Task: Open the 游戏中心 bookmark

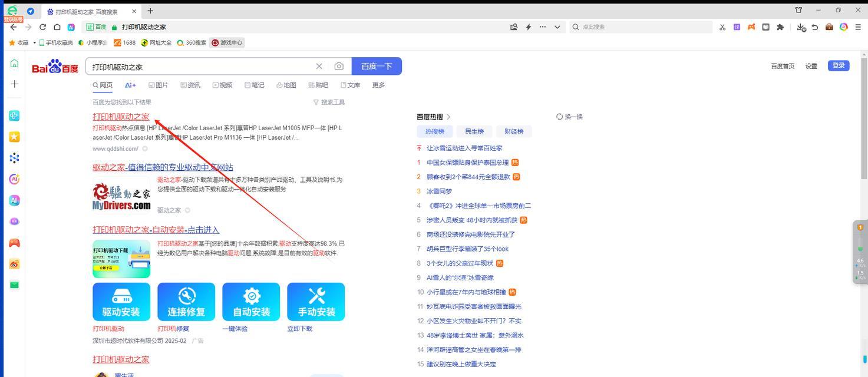Action: 227,42
